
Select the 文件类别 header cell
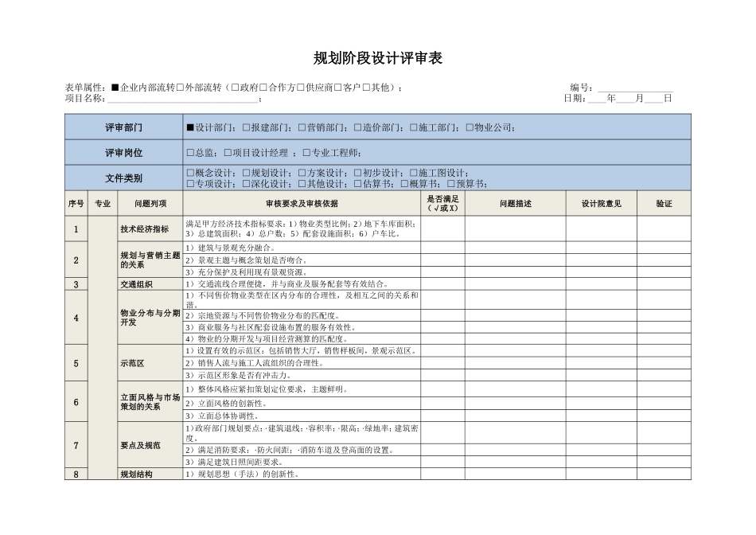(124, 178)
